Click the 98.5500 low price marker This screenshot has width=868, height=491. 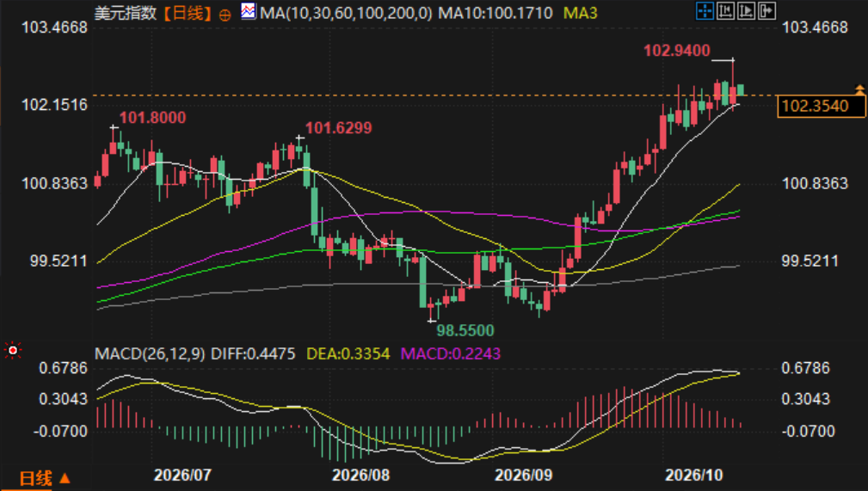click(465, 331)
